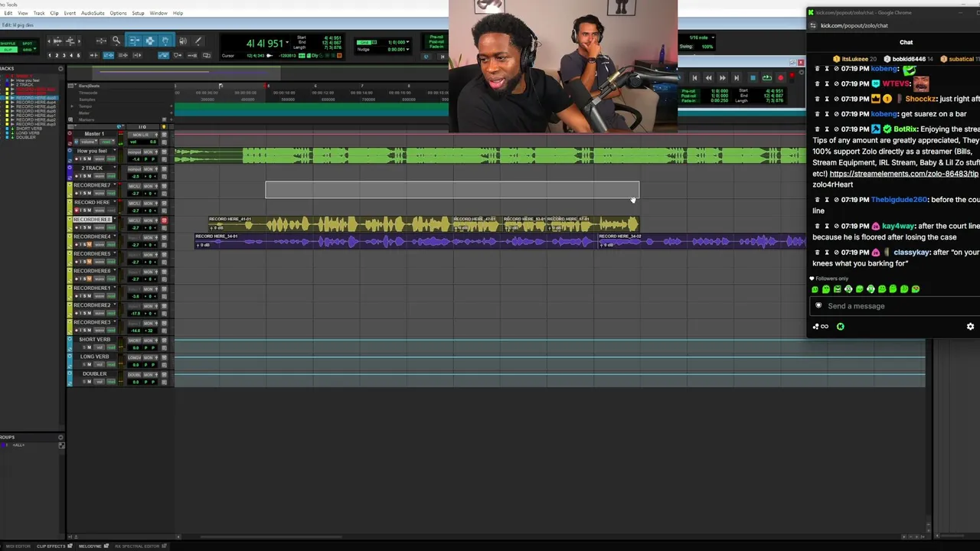Open Kick chat settings gear
This screenshot has width=980, height=551.
970,326
